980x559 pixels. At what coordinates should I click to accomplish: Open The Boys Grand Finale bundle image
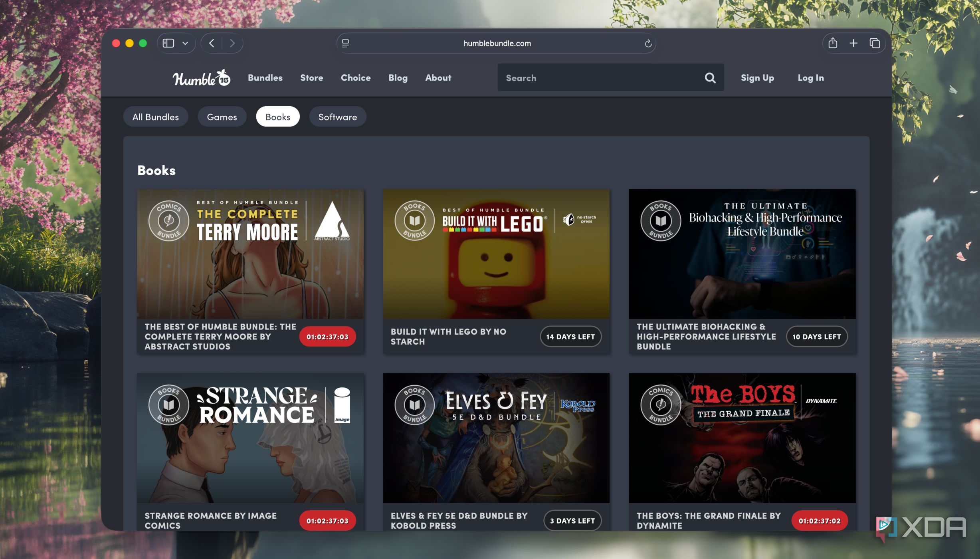pyautogui.click(x=742, y=438)
